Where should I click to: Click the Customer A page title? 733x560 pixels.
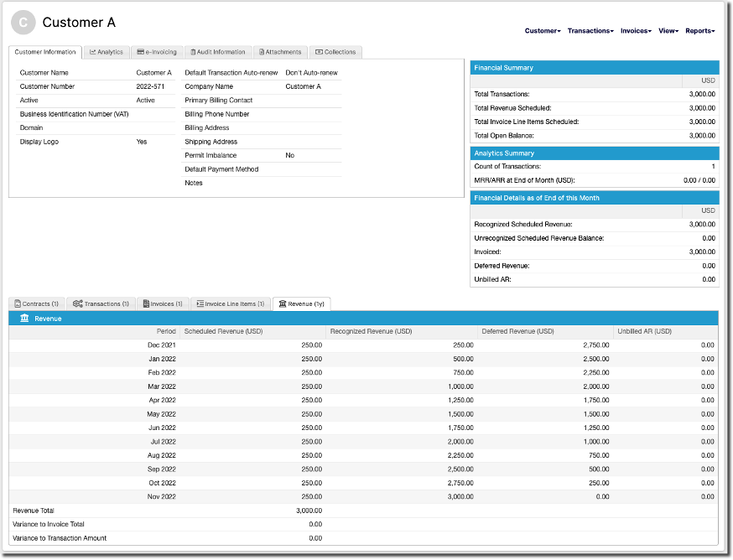[x=79, y=23]
